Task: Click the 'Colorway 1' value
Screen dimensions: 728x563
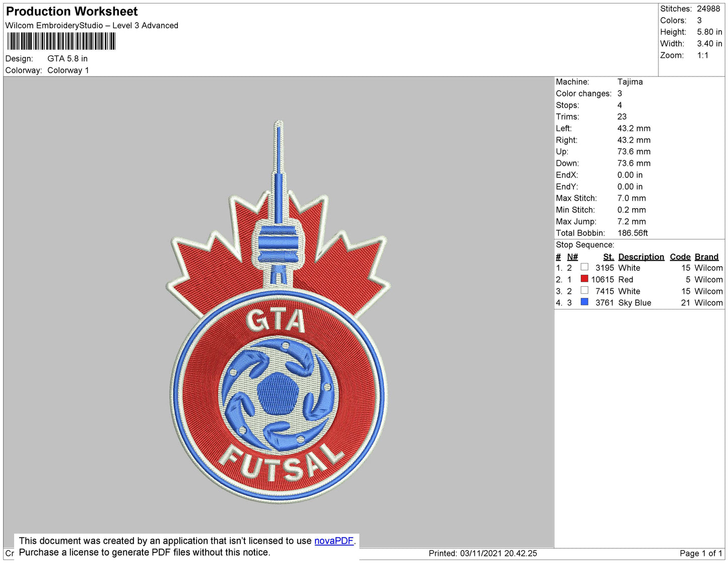Action: [x=68, y=70]
